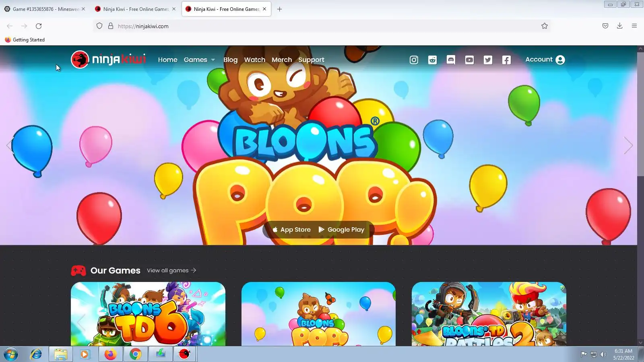The width and height of the screenshot is (644, 362).
Task: Open the Firefox application menu
Action: [x=634, y=26]
